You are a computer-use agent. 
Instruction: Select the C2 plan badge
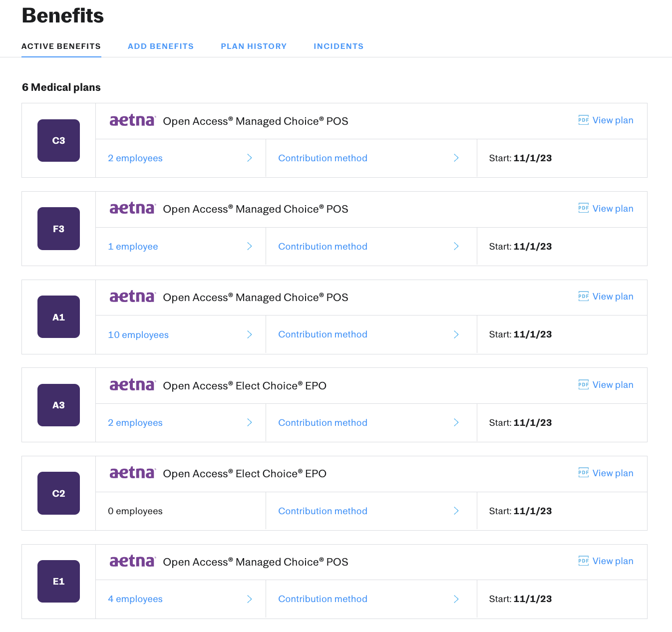pos(58,493)
